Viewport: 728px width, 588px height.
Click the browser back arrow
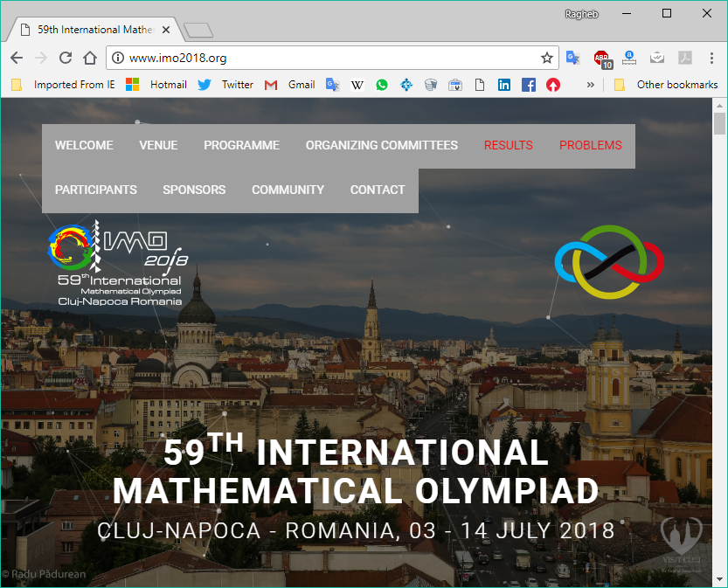tap(17, 58)
